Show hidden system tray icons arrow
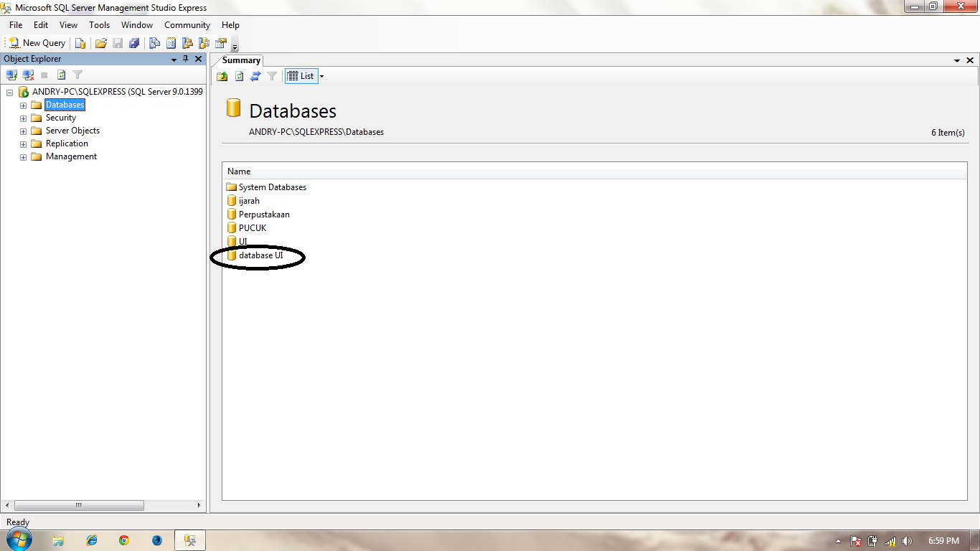The image size is (980, 551). [x=838, y=541]
